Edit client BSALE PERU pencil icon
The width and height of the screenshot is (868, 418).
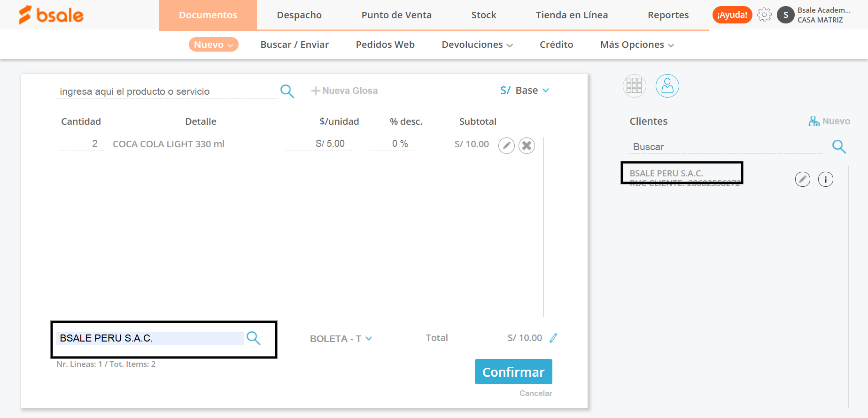803,179
